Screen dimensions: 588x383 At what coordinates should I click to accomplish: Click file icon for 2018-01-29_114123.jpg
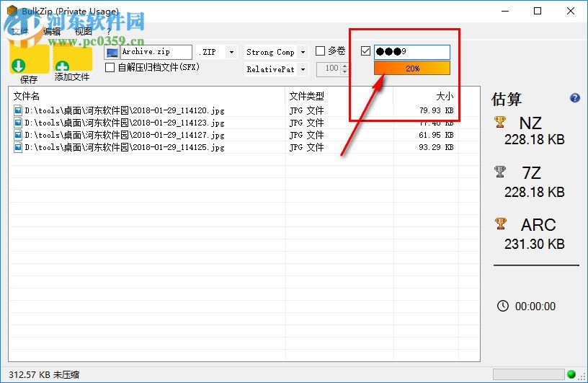pyautogui.click(x=17, y=123)
